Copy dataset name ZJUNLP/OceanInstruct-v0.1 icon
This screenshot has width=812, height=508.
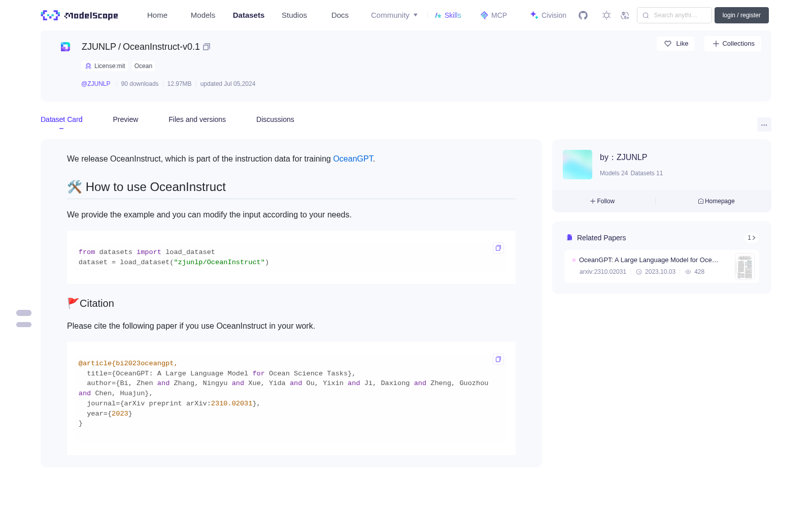pos(207,47)
